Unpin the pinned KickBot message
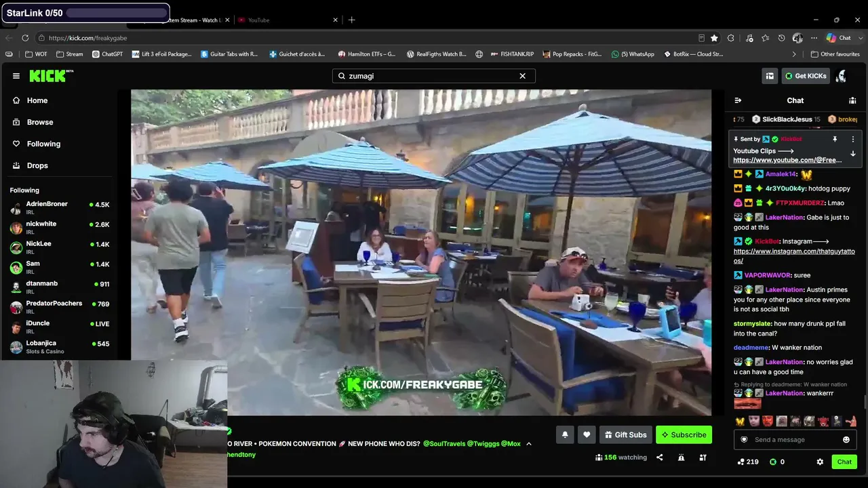The image size is (868, 488). click(835, 139)
